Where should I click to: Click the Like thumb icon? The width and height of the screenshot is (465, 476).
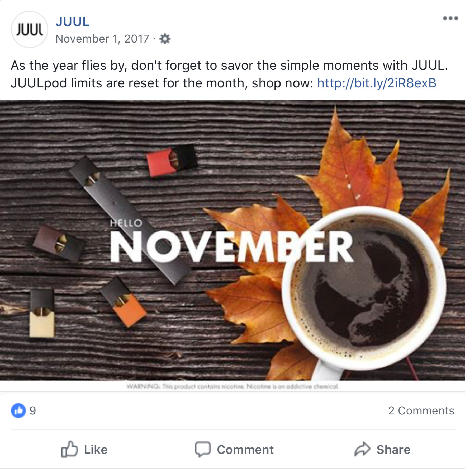69,449
